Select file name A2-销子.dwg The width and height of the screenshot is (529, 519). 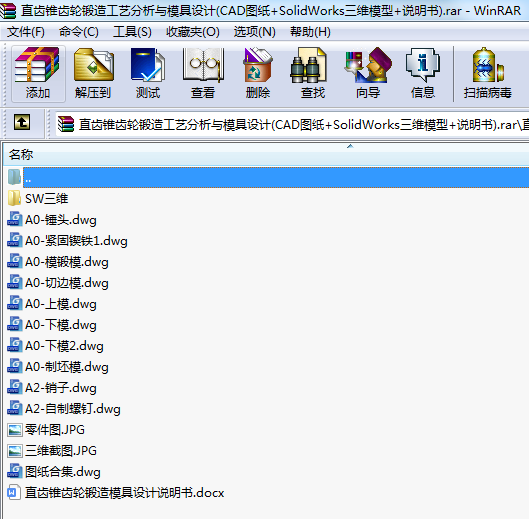click(61, 388)
